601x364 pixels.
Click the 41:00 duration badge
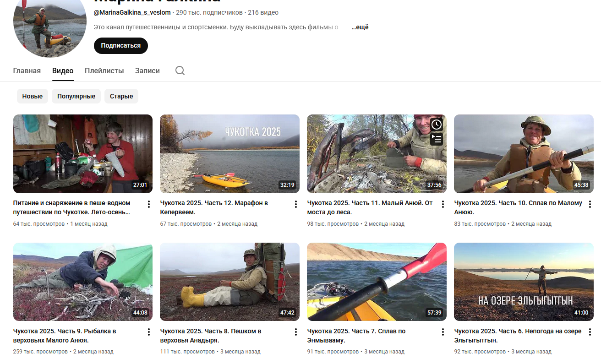click(x=581, y=313)
